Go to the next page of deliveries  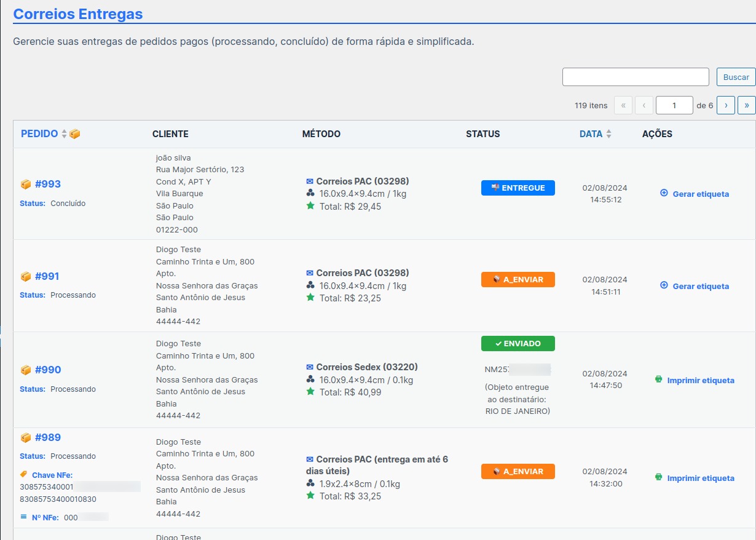click(x=726, y=105)
